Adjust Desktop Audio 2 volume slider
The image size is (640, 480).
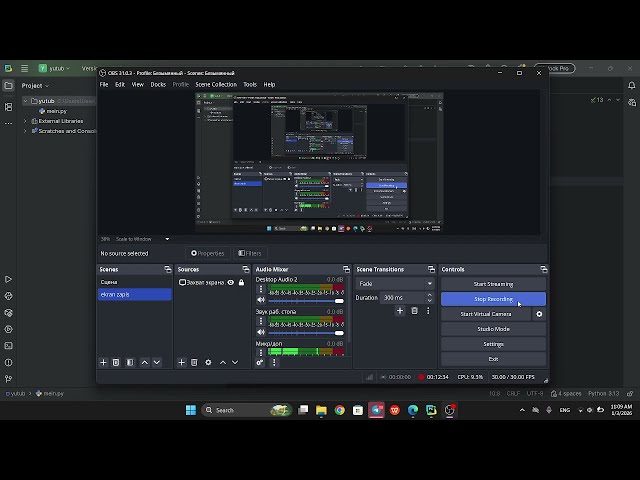[305, 301]
